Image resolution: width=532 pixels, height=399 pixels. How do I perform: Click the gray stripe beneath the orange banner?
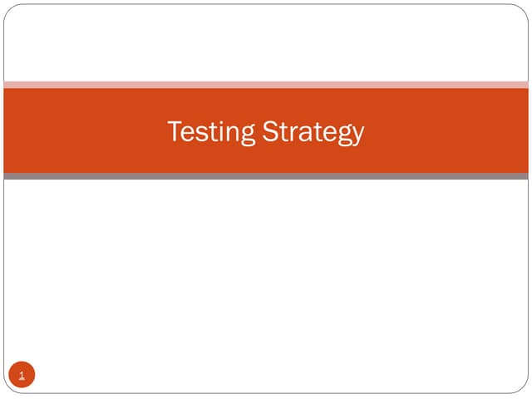point(266,176)
